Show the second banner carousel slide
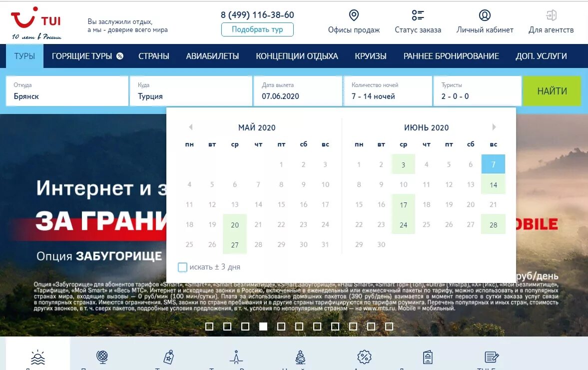Image resolution: width=588 pixels, height=370 pixels. [227, 326]
